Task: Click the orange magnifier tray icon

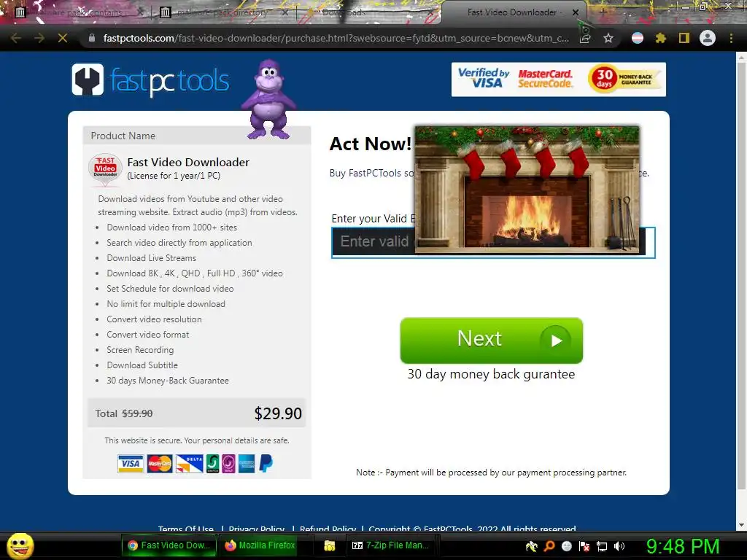Action: 549,546
